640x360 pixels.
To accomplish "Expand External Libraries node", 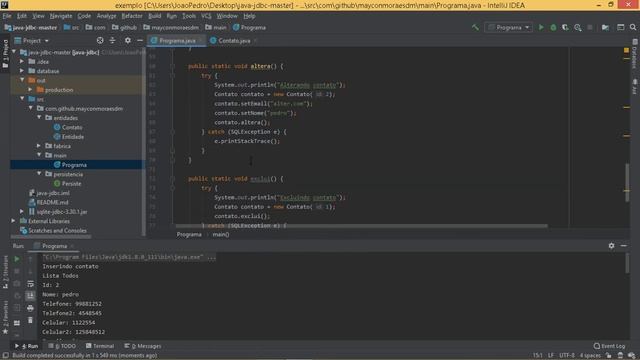I will pos(14,221).
